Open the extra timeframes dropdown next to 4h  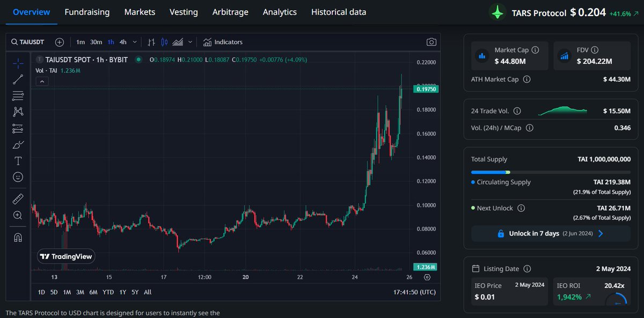134,42
